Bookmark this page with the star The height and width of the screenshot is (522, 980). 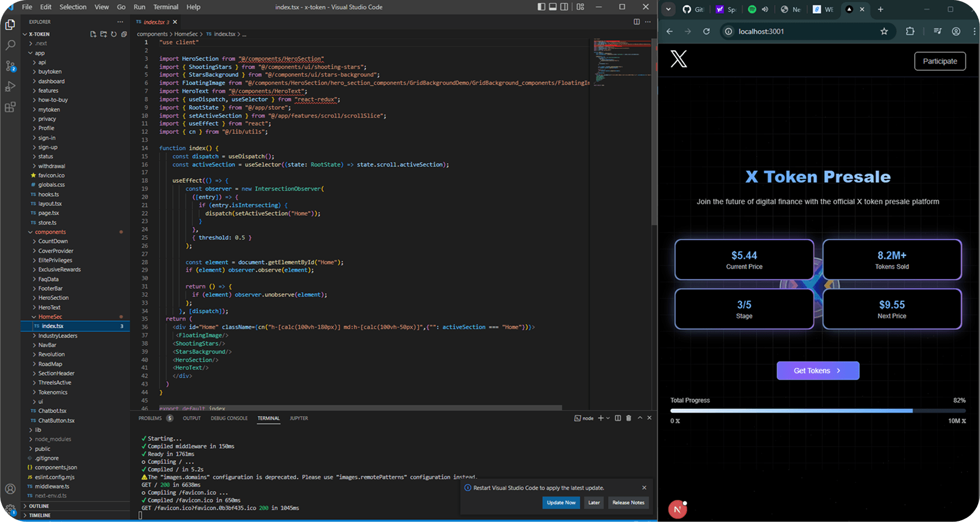tap(884, 31)
